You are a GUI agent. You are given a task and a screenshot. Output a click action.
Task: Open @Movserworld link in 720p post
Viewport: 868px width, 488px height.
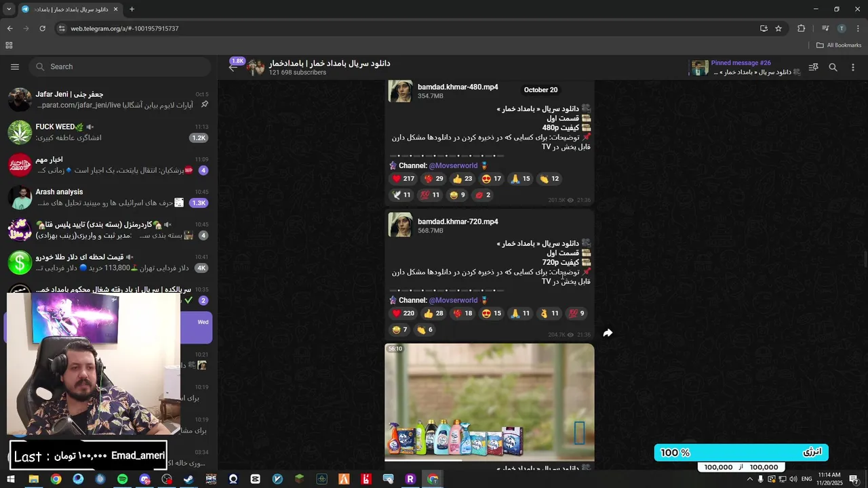click(454, 300)
